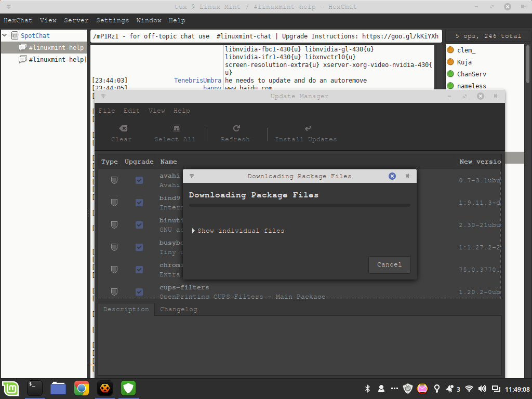Click the light bulb tray icon
The image size is (532, 399).
437,389
